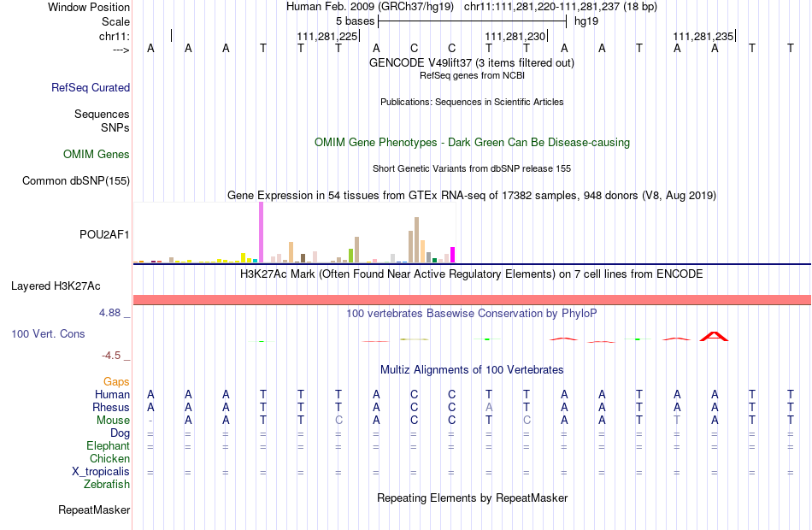Click the cyan bar beside the tallest violet bar
The image size is (812, 530).
tap(256, 261)
